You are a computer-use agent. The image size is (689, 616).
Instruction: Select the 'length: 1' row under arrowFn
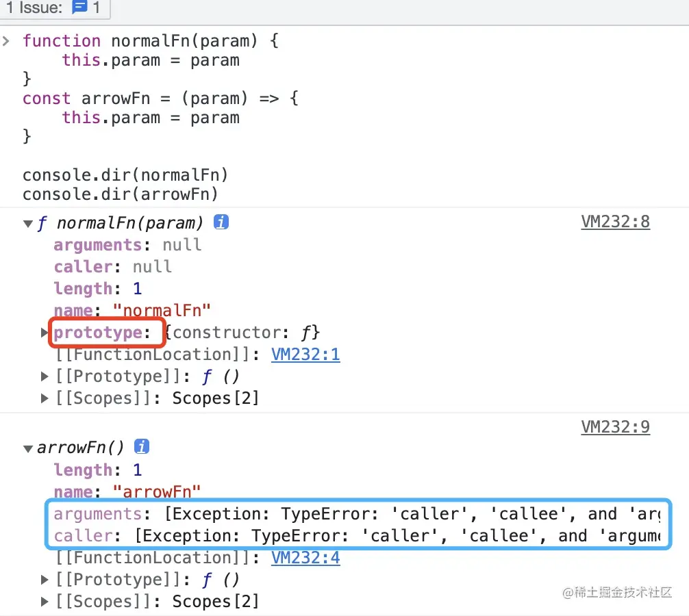click(x=97, y=470)
